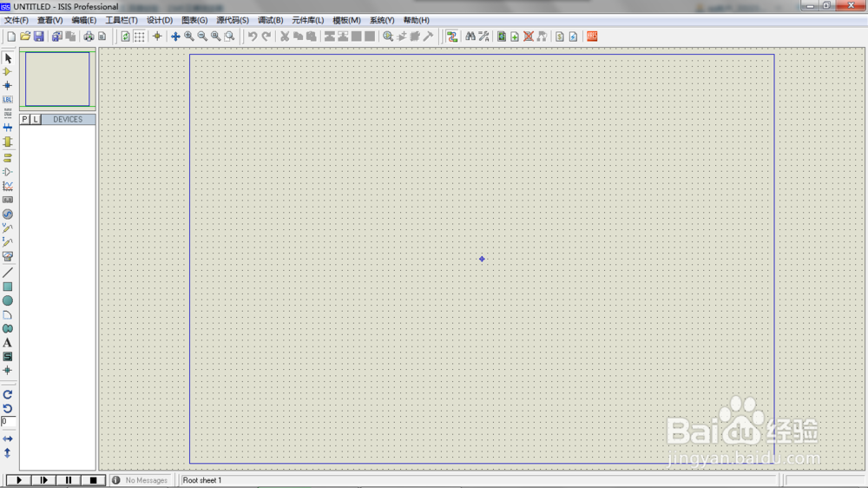Click P to pick devices

pos(24,119)
